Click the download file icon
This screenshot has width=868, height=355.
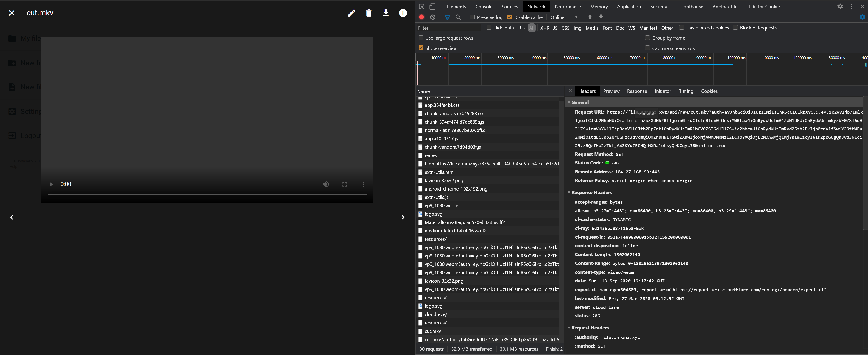[x=386, y=13]
